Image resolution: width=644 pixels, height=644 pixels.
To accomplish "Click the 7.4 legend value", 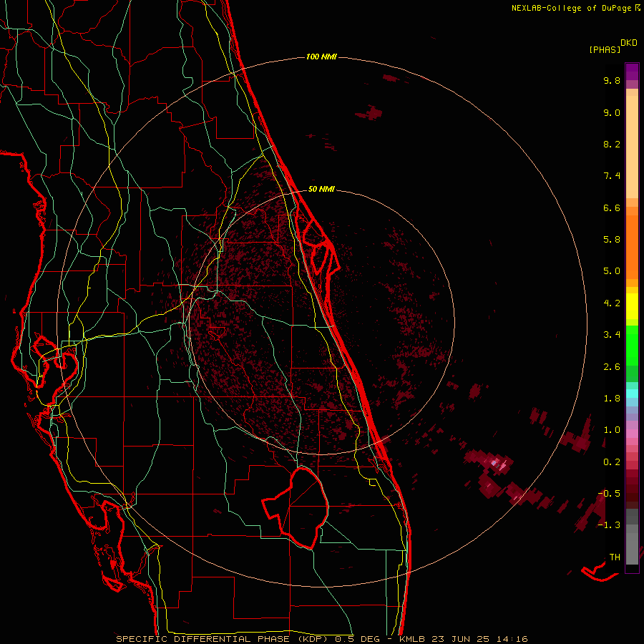I will tap(612, 176).
